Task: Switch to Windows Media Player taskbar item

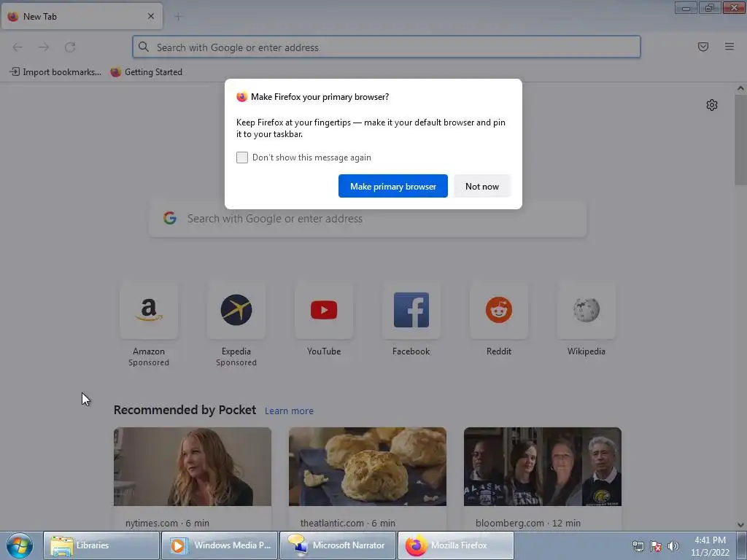Action: [x=219, y=545]
